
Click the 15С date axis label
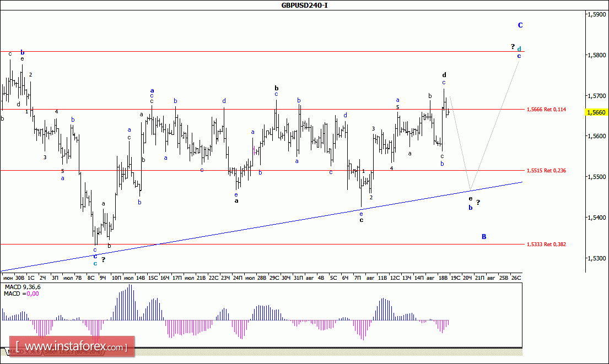[x=153, y=278]
